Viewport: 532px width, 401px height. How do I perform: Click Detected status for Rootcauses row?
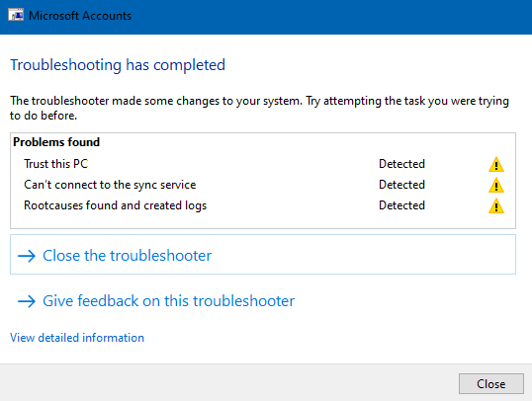coord(401,205)
